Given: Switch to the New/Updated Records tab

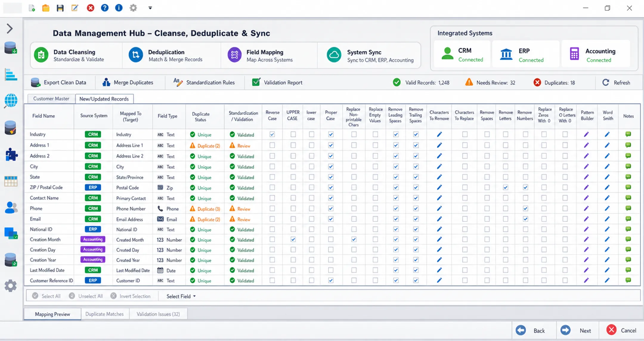Looking at the screenshot, I should tap(104, 99).
